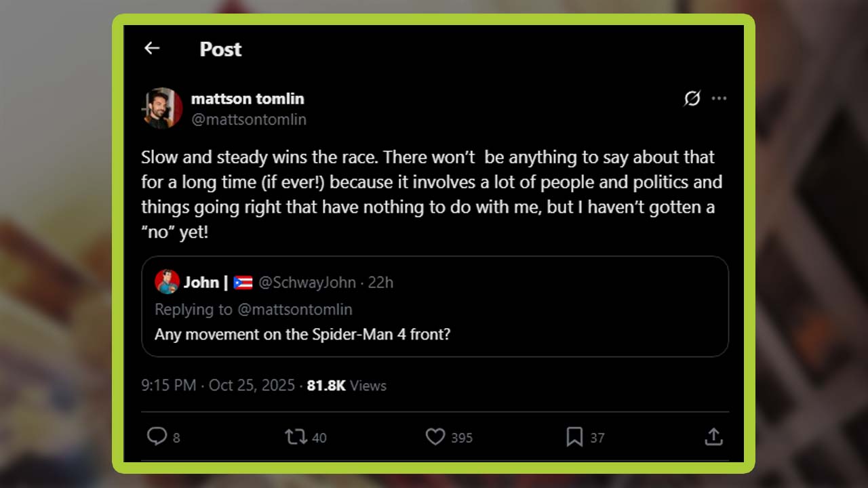Viewport: 868px width, 488px height.
Task: Click the share upload icon
Action: pyautogui.click(x=713, y=436)
